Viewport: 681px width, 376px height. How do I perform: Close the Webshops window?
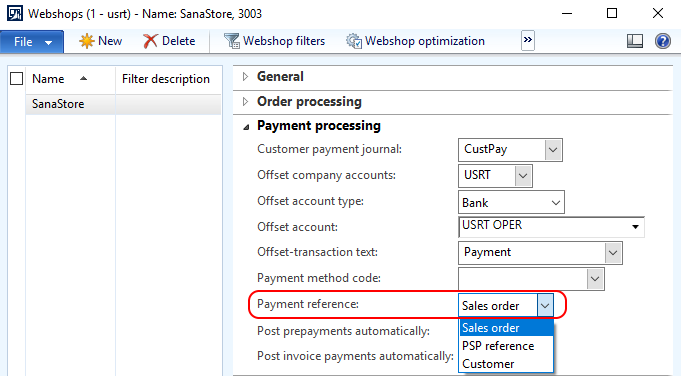point(658,13)
